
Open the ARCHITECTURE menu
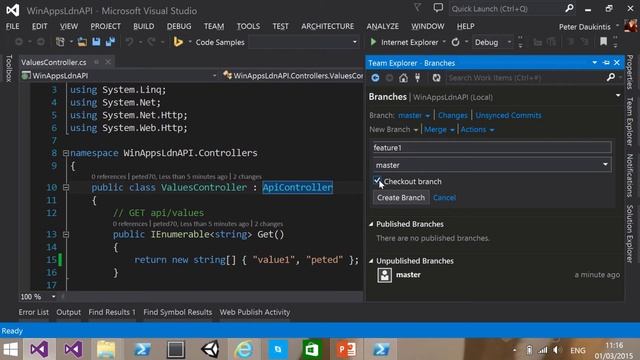(x=327, y=26)
